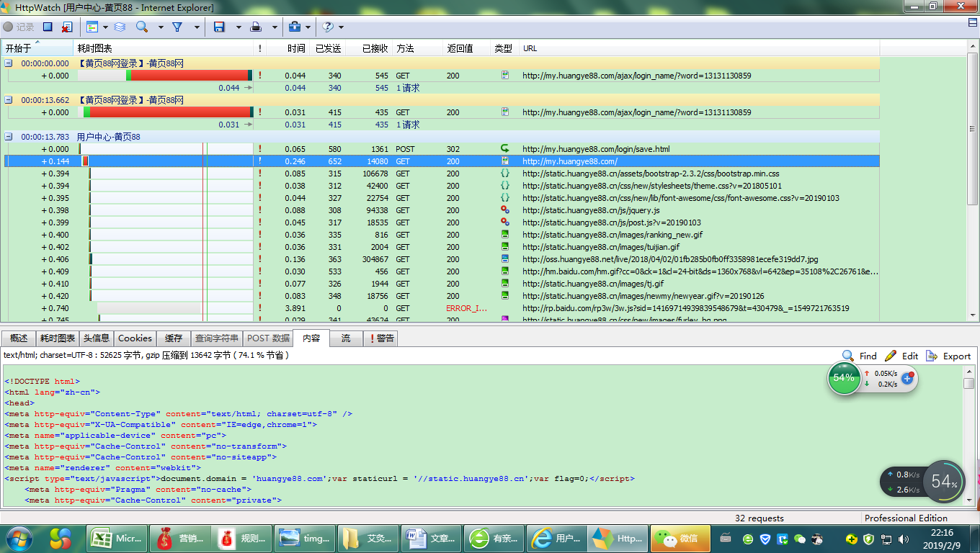Open the 头信息 headers tab
Image resolution: width=980 pixels, height=553 pixels.
[96, 338]
